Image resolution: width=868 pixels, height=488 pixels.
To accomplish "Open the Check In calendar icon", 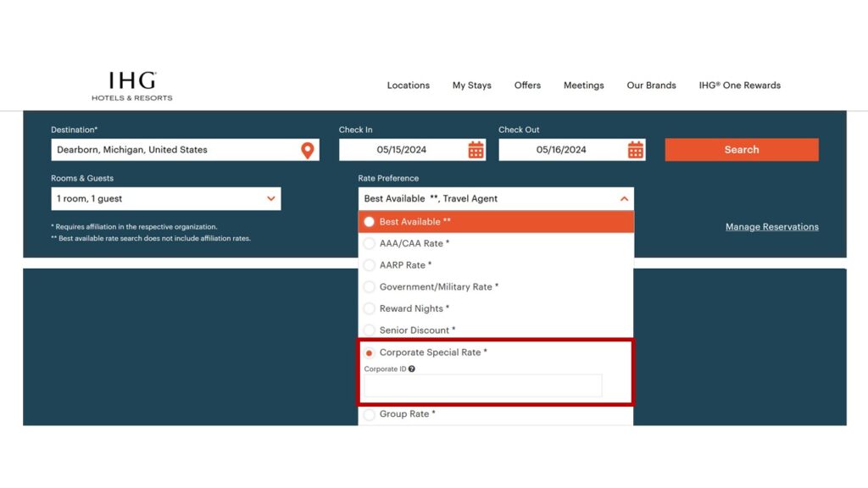I will point(476,150).
